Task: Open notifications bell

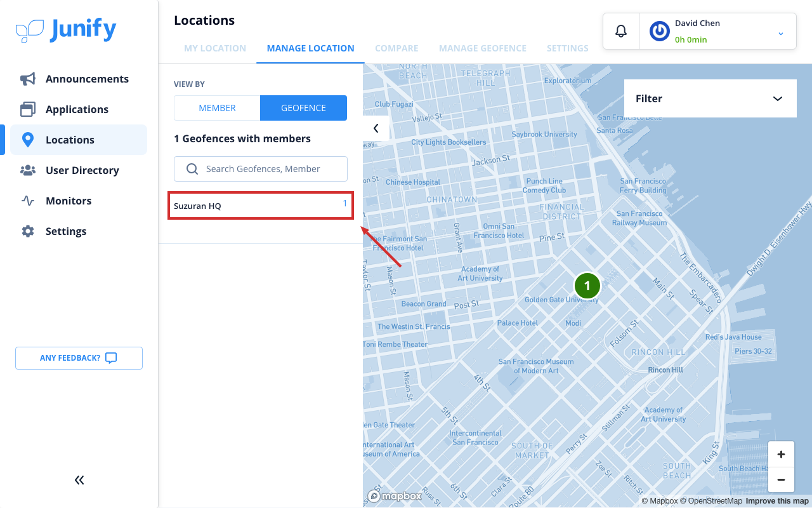Action: [621, 31]
